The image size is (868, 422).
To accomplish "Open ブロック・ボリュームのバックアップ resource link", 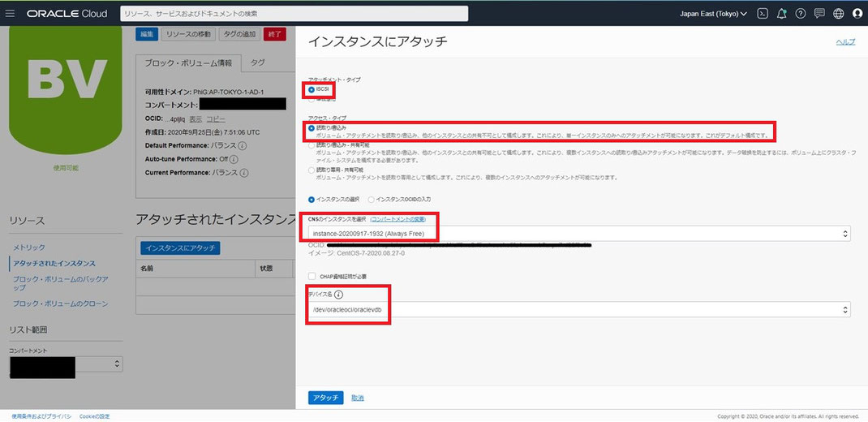I will 60,283.
